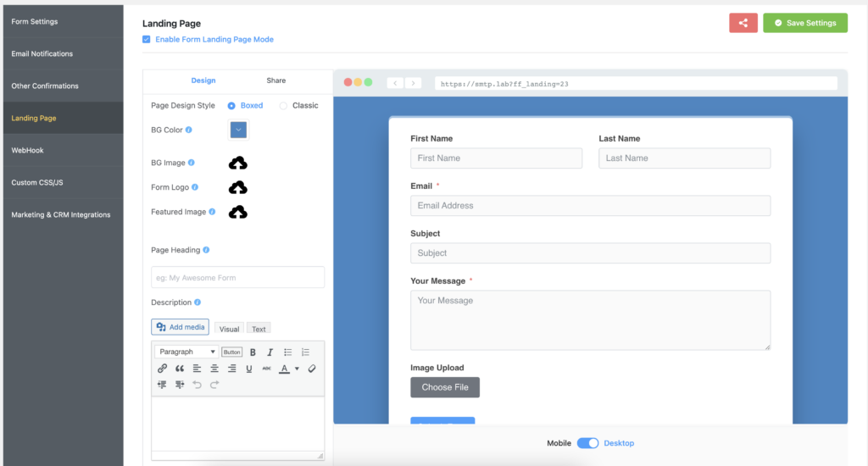Screen dimensions: 868x466
Task: Apply text color with A icon
Action: pyautogui.click(x=284, y=369)
